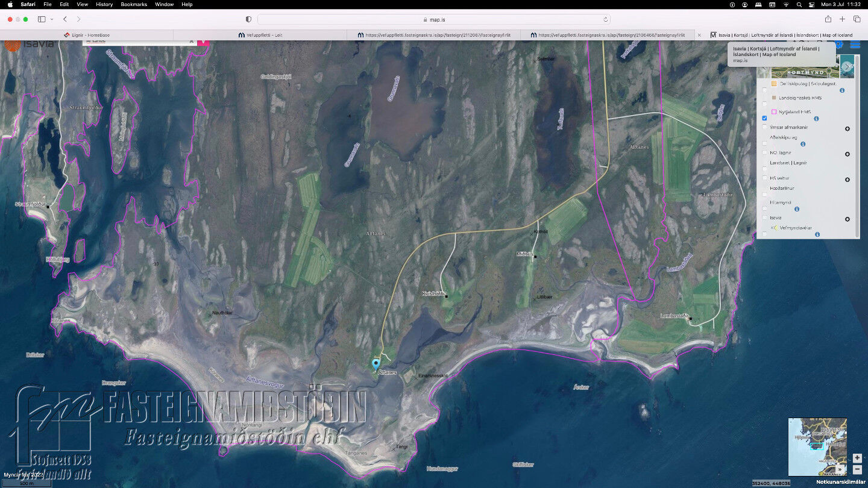Expand the Ýmsar afmarkanir layer group
Viewport: 868px width, 488px height.
pos(847,129)
